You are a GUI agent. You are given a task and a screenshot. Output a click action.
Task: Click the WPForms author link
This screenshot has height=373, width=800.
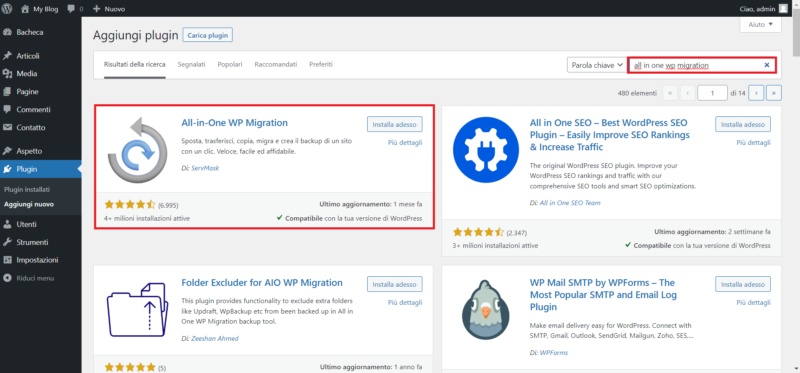tap(554, 353)
